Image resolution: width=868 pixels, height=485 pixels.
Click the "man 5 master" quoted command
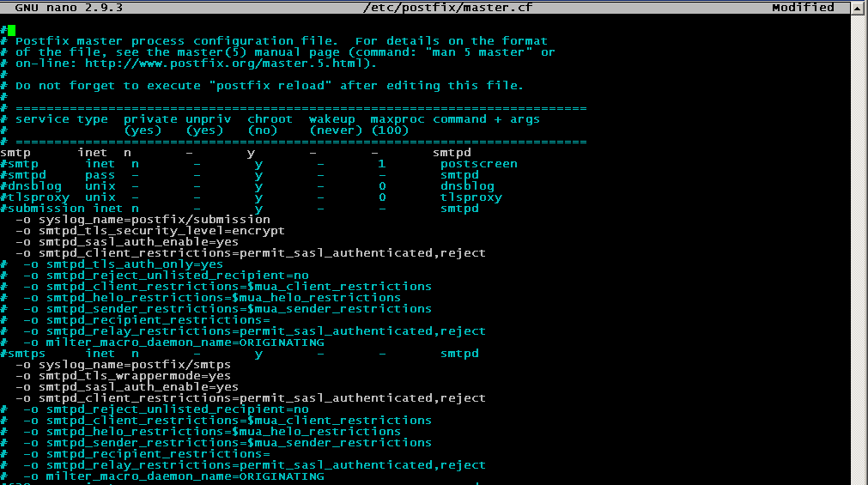coord(479,52)
